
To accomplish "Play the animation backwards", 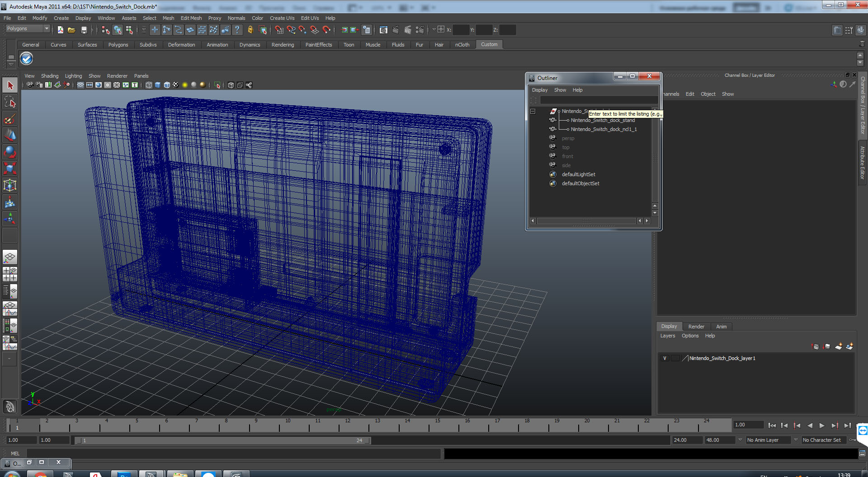I will coord(810,426).
